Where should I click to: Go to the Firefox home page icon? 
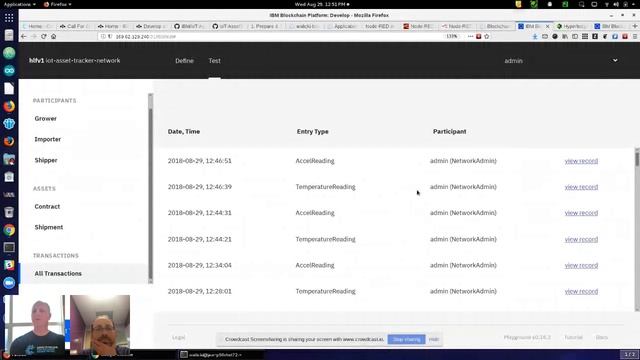[53, 36]
